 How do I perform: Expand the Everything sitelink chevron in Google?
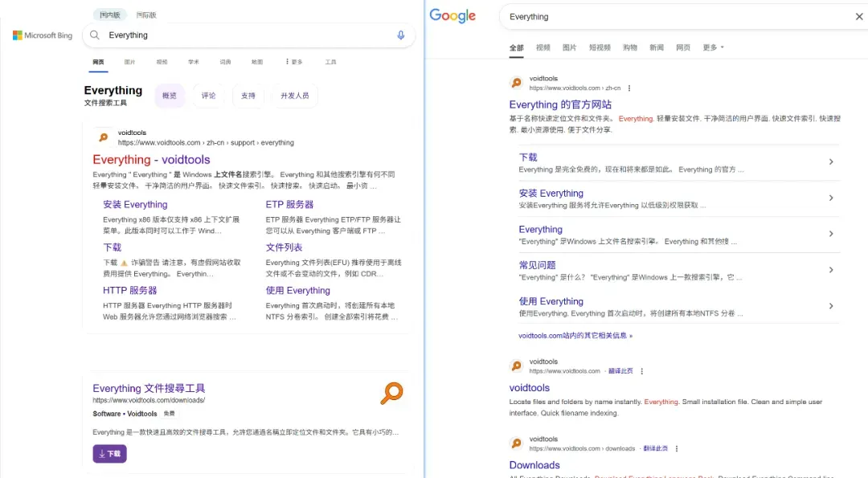pyautogui.click(x=831, y=234)
